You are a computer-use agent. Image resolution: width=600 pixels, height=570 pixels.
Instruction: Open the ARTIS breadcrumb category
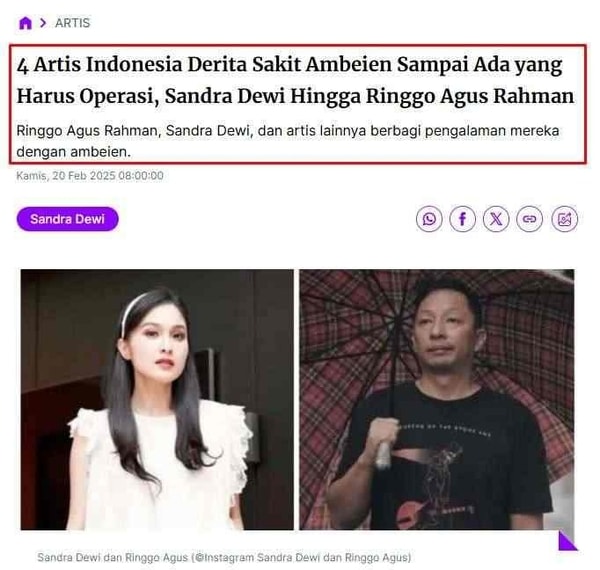tap(72, 23)
